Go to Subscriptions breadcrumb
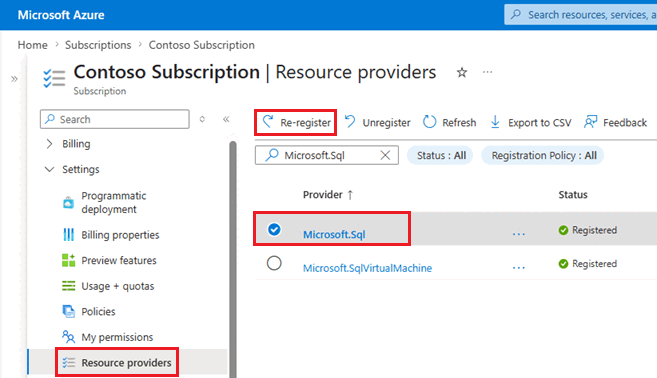The image size is (657, 378). click(98, 45)
